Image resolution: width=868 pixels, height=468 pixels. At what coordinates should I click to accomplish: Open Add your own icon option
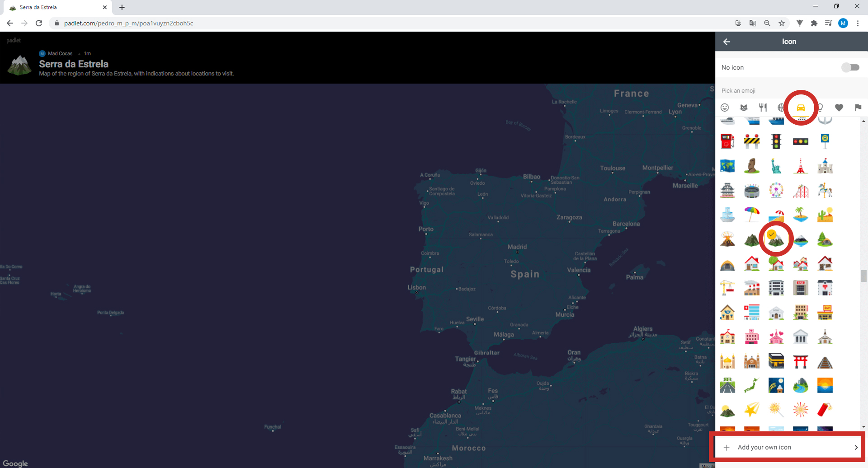point(789,447)
